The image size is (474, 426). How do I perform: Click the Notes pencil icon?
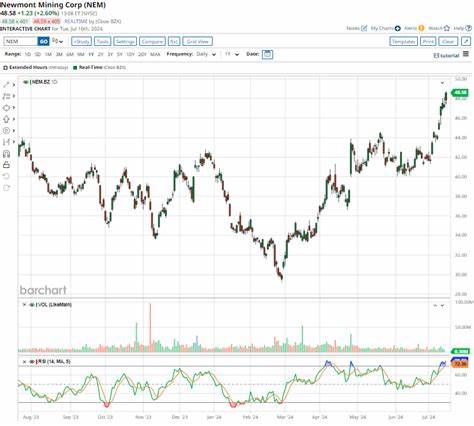[x=364, y=28]
